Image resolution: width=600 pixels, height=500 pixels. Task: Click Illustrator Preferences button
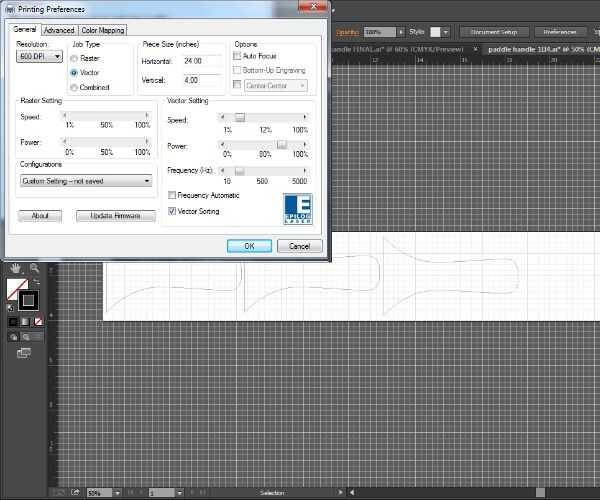tap(560, 32)
